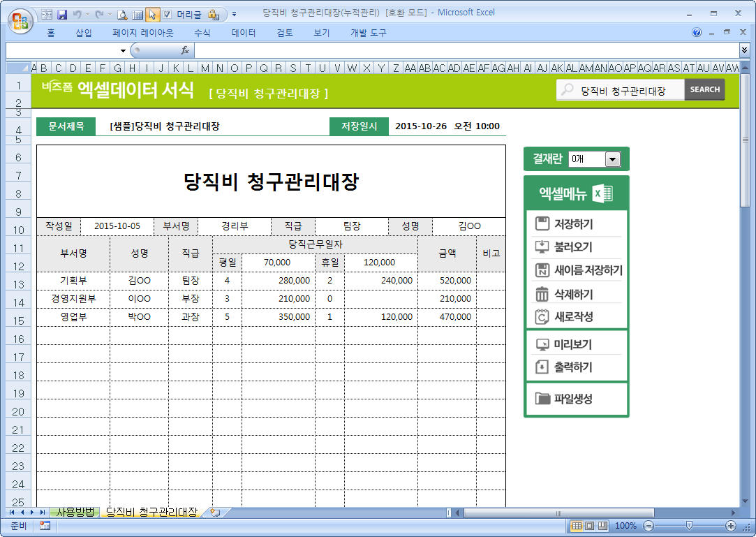Screen dimensions: 756x537
Task: Click the Save icon in quick access toolbar
Action: pyautogui.click(x=62, y=14)
